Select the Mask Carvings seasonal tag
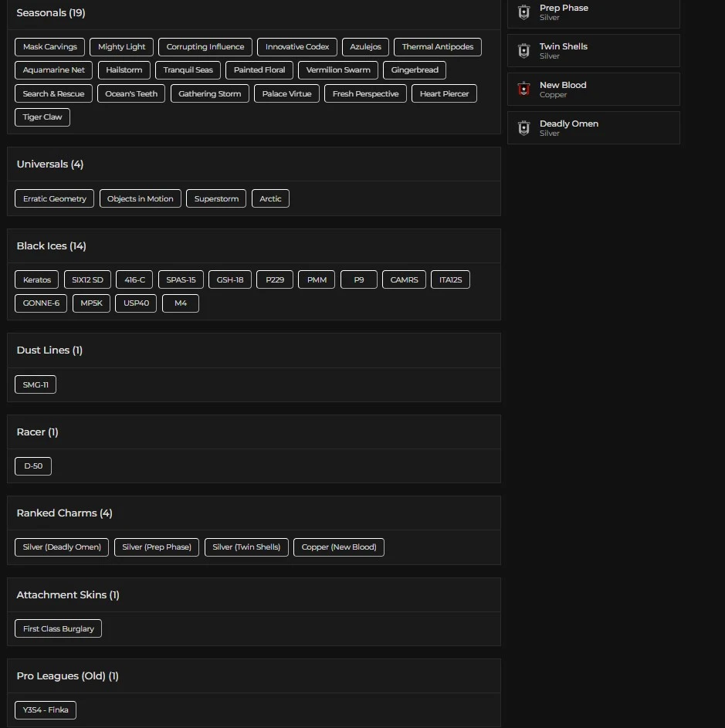 [x=50, y=47]
